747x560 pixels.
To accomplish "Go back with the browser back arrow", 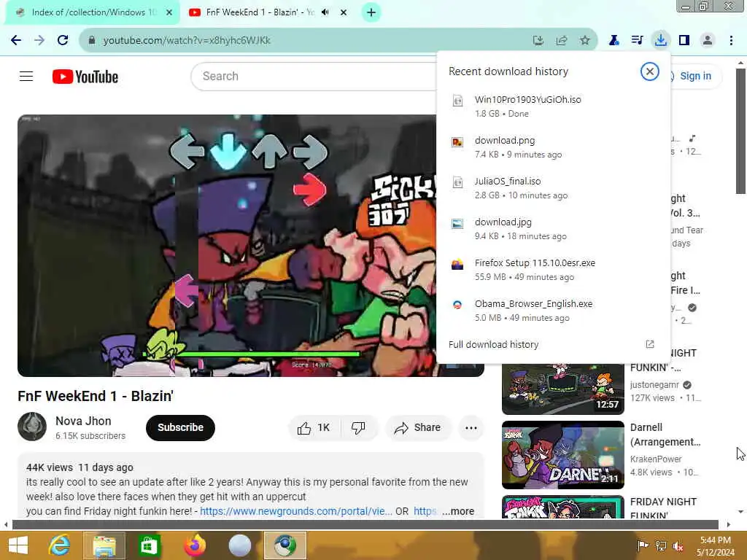I will click(16, 41).
